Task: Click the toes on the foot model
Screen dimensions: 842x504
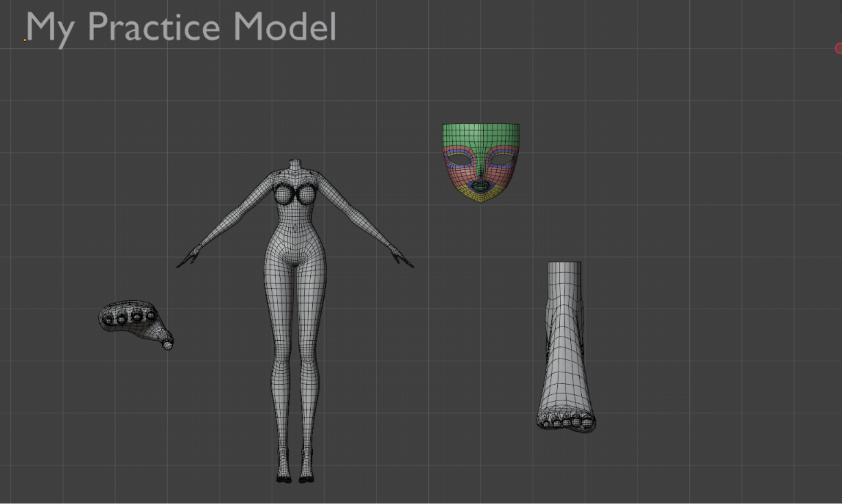Action: click(566, 422)
